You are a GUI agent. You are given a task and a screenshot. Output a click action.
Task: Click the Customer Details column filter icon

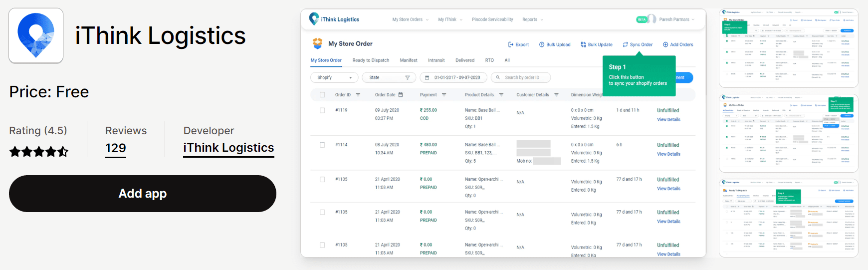click(x=556, y=95)
